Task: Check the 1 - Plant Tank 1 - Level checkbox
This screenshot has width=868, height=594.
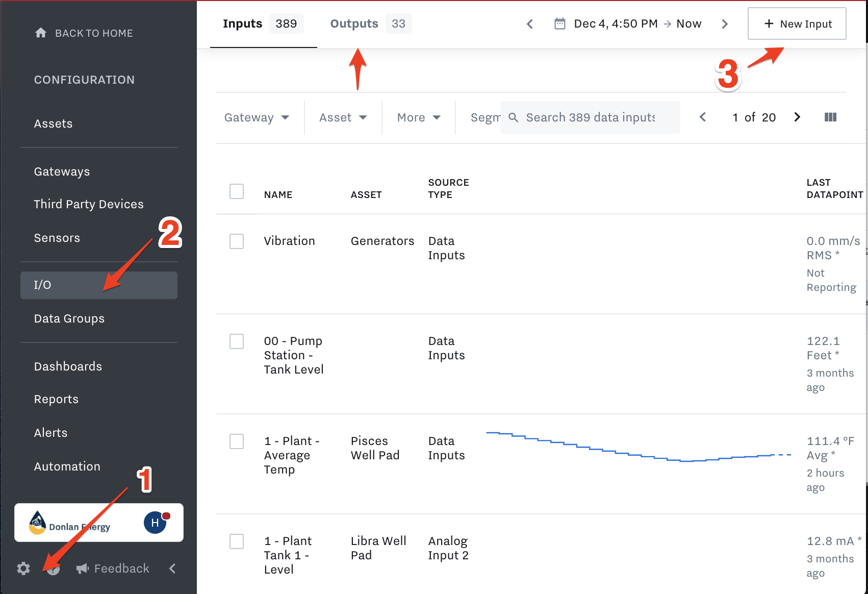Action: pyautogui.click(x=237, y=541)
